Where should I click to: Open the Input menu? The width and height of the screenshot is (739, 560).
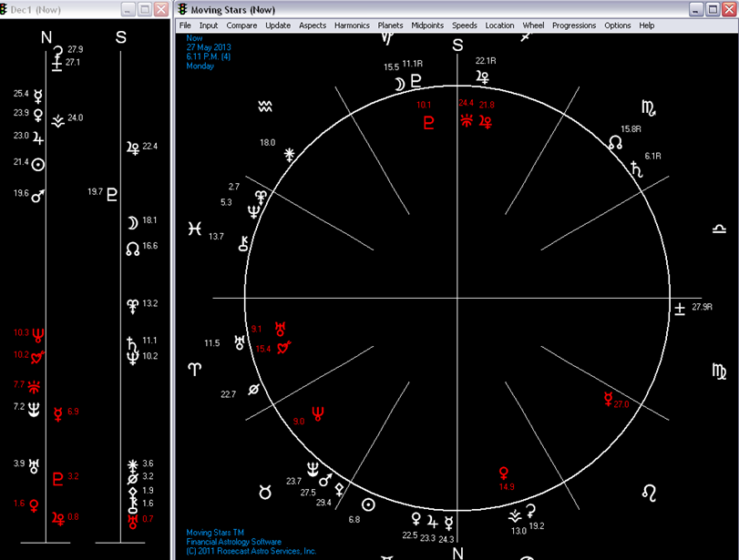209,25
